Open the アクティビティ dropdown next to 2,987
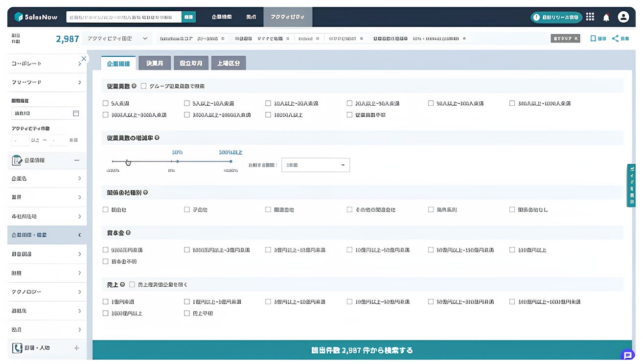 coord(117,38)
